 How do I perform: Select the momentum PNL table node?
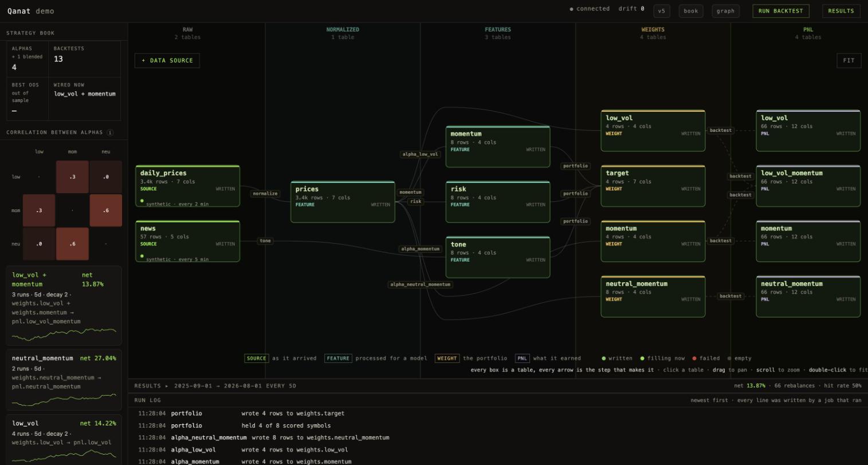point(808,241)
